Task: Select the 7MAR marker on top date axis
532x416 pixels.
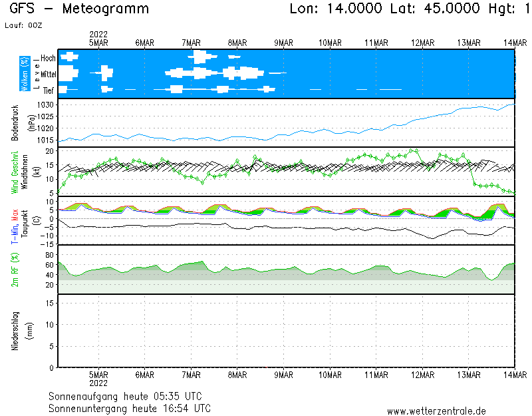Action: 191,43
